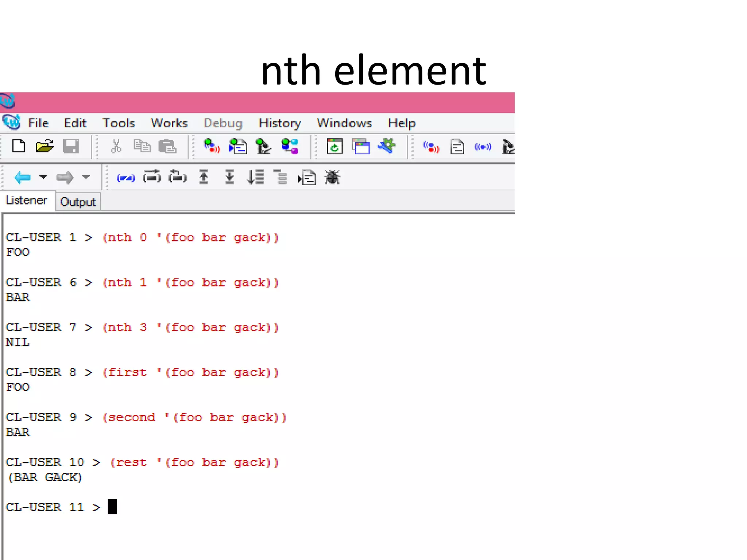The image size is (747, 560).
Task: Click the blue and red Listener waves icon
Action: 431,147
